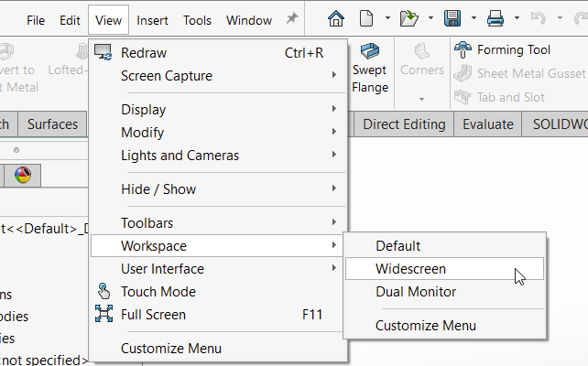Click the Print icon
The image size is (588, 366).
tap(495, 18)
